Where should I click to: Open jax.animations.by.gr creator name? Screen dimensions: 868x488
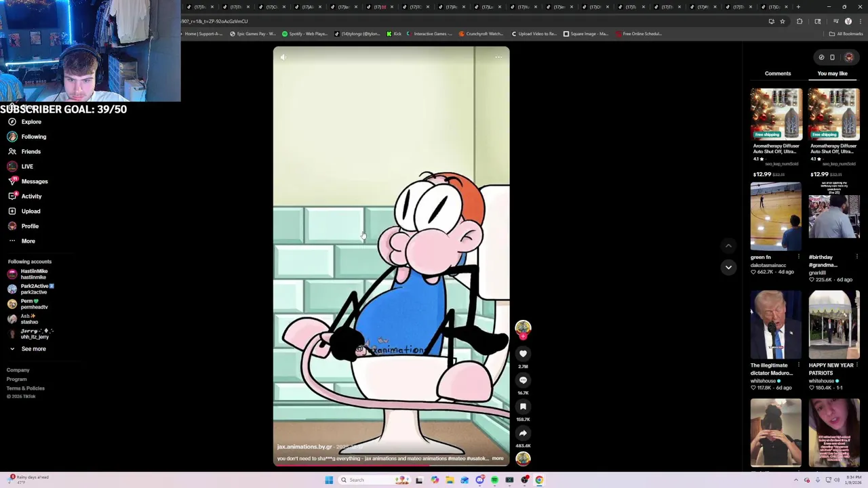(304, 447)
